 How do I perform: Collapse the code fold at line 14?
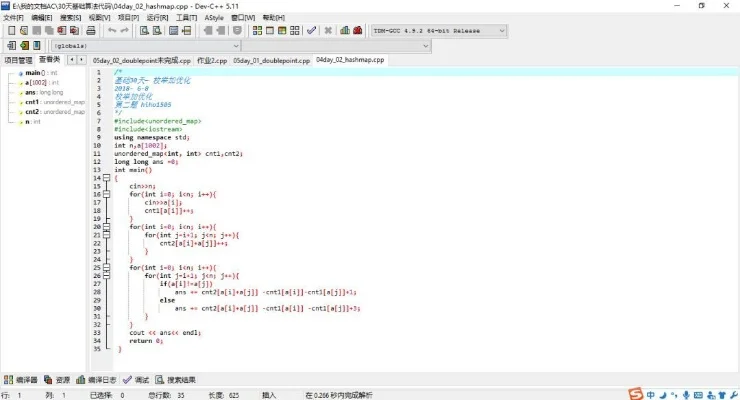pyautogui.click(x=107, y=178)
